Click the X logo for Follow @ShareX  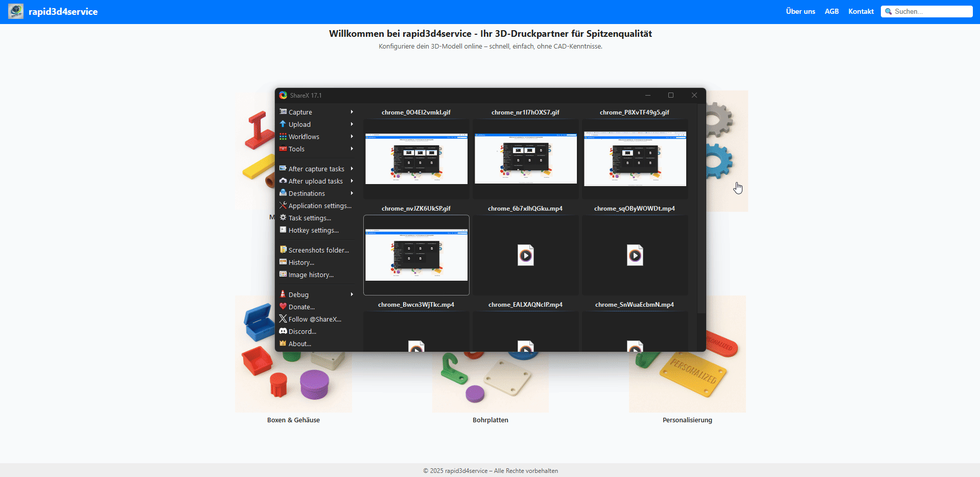[283, 319]
